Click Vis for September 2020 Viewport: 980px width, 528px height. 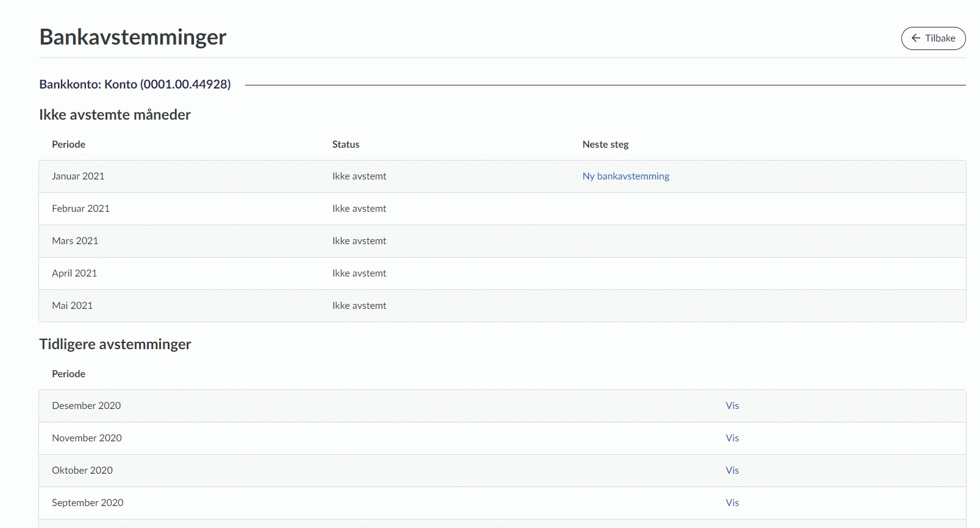click(x=732, y=502)
